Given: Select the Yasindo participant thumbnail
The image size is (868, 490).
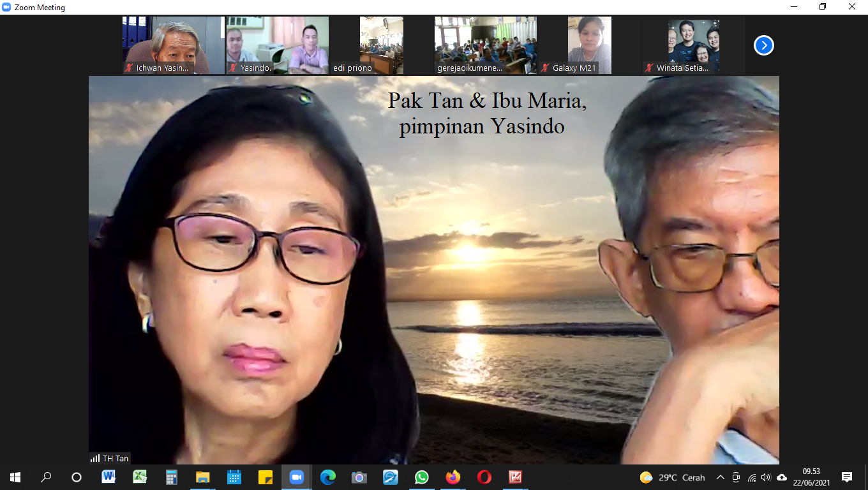Looking at the screenshot, I should click(x=277, y=45).
